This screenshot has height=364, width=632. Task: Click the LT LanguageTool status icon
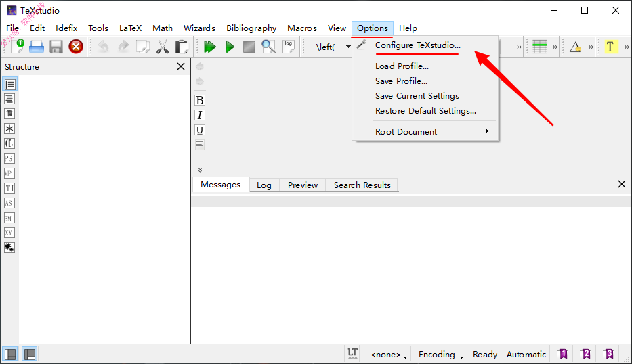pos(353,354)
